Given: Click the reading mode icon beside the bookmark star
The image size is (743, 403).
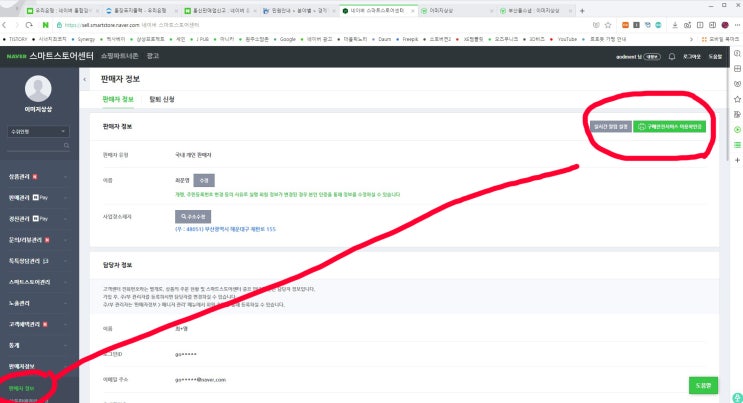Looking at the screenshot, I should click(596, 25).
